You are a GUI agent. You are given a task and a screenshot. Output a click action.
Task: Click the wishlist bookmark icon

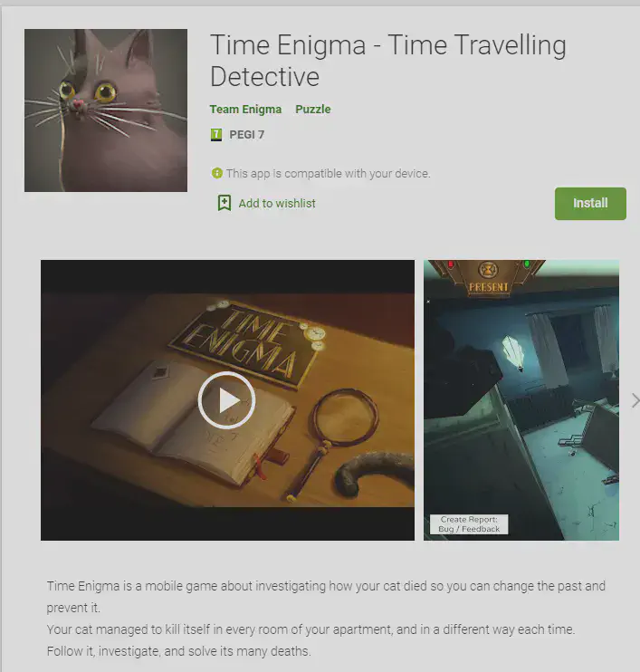click(x=224, y=203)
